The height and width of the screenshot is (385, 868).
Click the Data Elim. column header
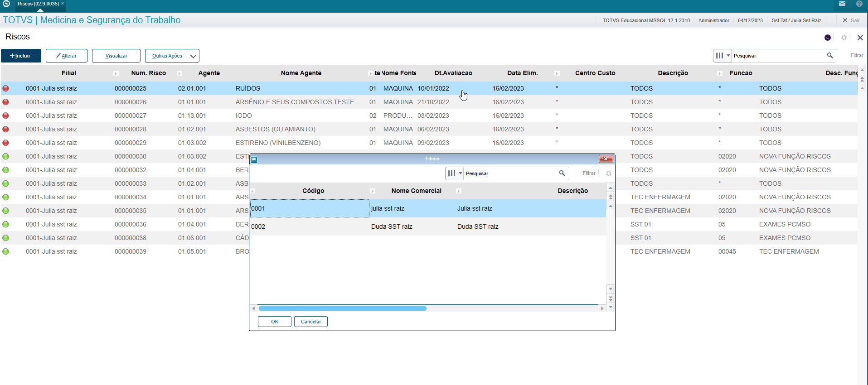tap(522, 73)
